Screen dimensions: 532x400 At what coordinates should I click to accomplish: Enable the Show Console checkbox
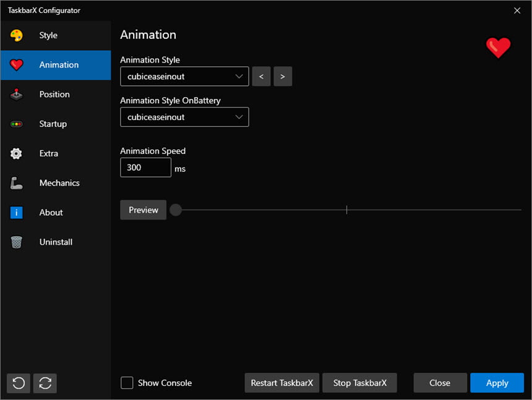pyautogui.click(x=127, y=383)
